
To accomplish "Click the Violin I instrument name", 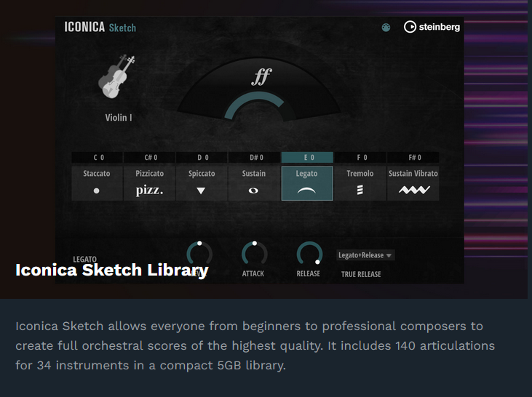I will (119, 118).
